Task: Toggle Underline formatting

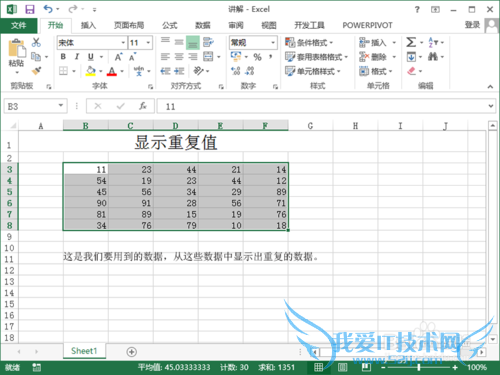Action: pyautogui.click(x=91, y=57)
